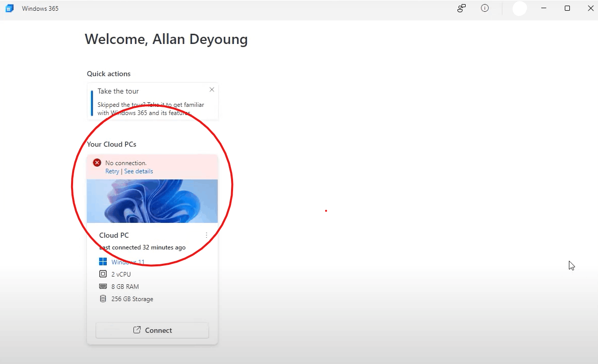The width and height of the screenshot is (598, 364).
Task: Click the RAM memory icon
Action: 103,286
